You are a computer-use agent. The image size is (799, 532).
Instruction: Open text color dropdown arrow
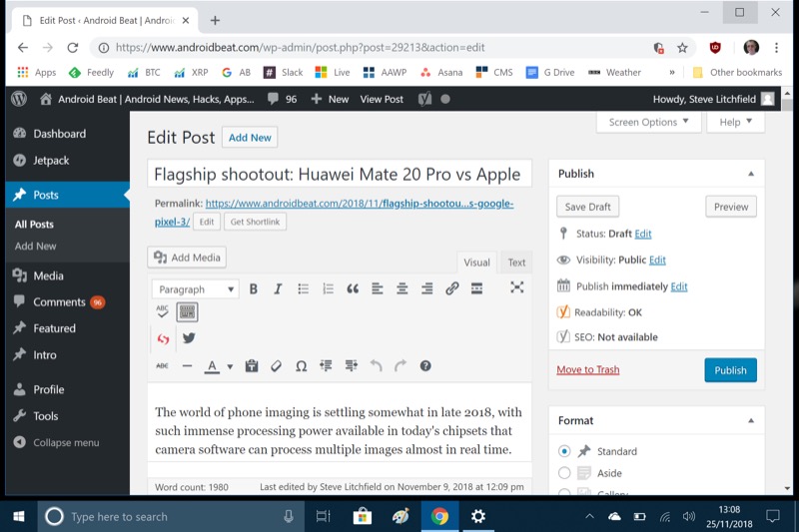[230, 366]
